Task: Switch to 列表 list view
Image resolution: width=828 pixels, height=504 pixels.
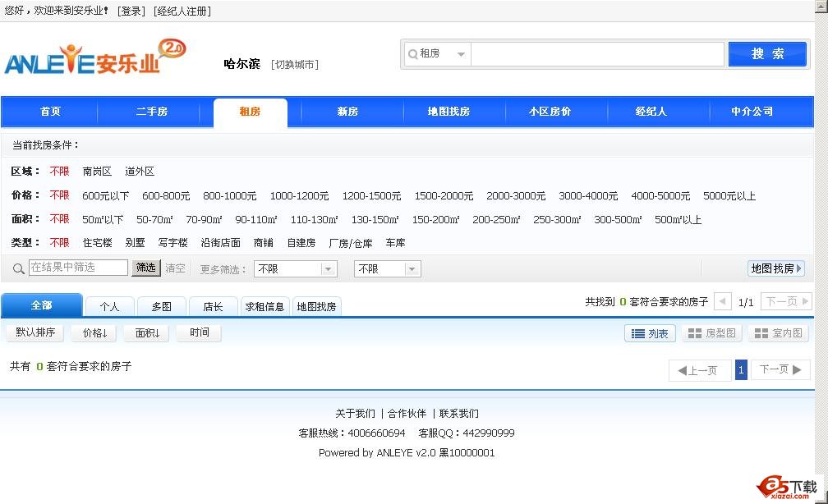Action: tap(650, 333)
